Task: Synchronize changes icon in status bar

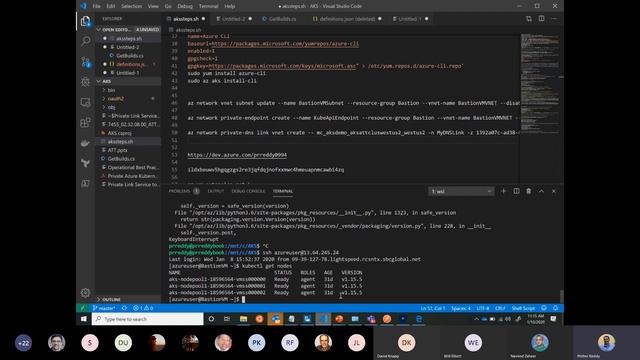Action: tap(124, 308)
